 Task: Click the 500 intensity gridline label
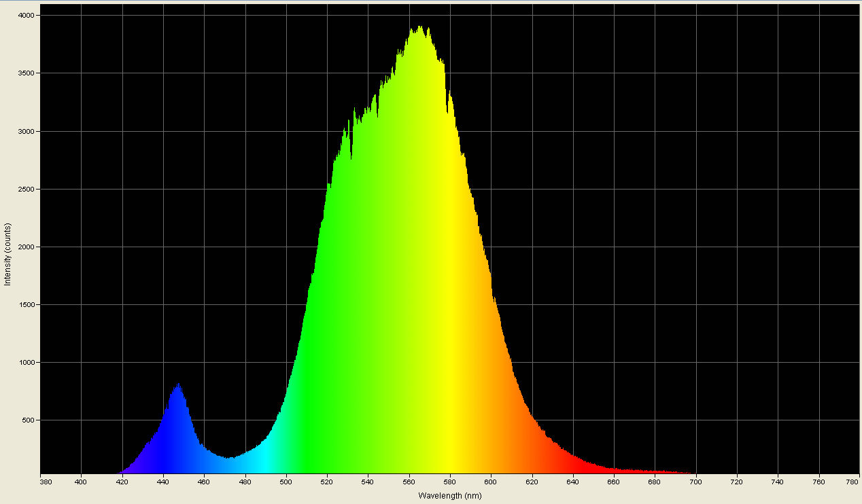point(29,420)
